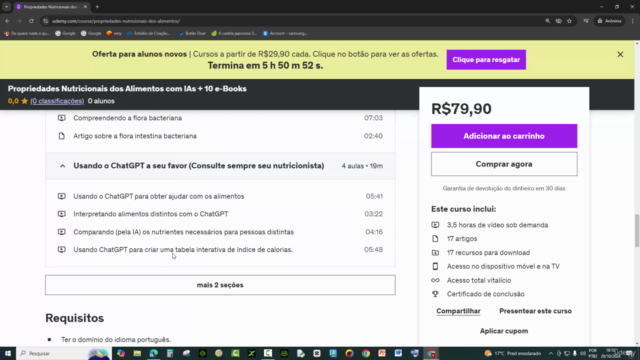The image size is (640, 360).
Task: Click mobile icon next to 'Acesso no dispositivo móvel'
Action: 435,267
